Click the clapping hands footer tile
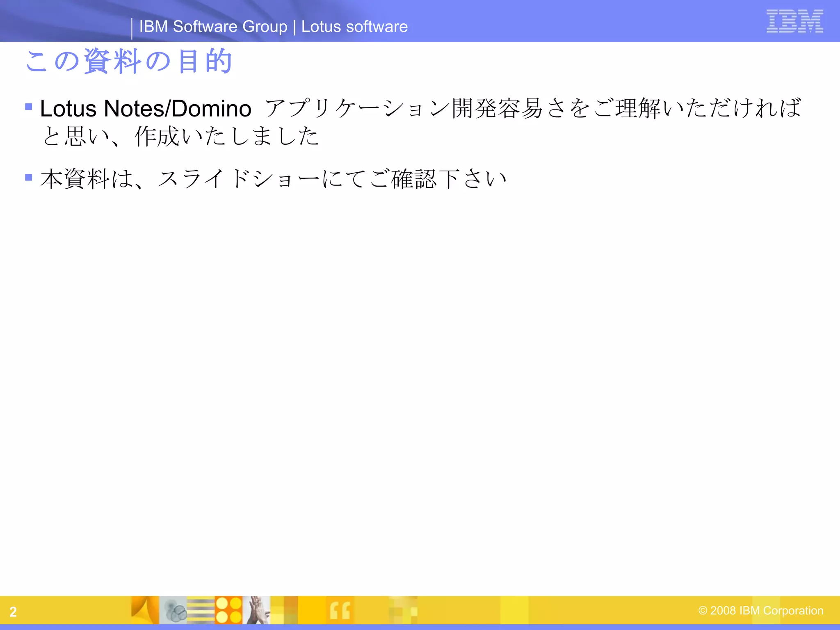Screen dimensions: 840x630 (256, 610)
